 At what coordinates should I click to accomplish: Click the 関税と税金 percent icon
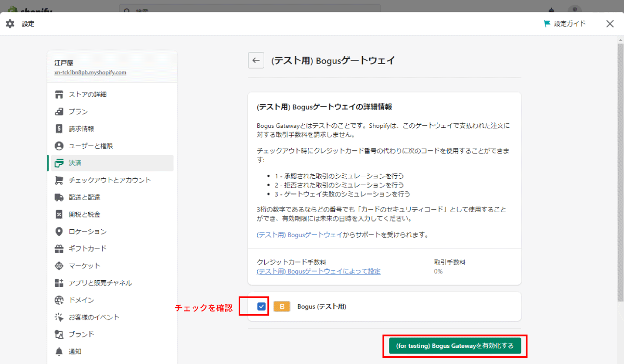coord(59,215)
